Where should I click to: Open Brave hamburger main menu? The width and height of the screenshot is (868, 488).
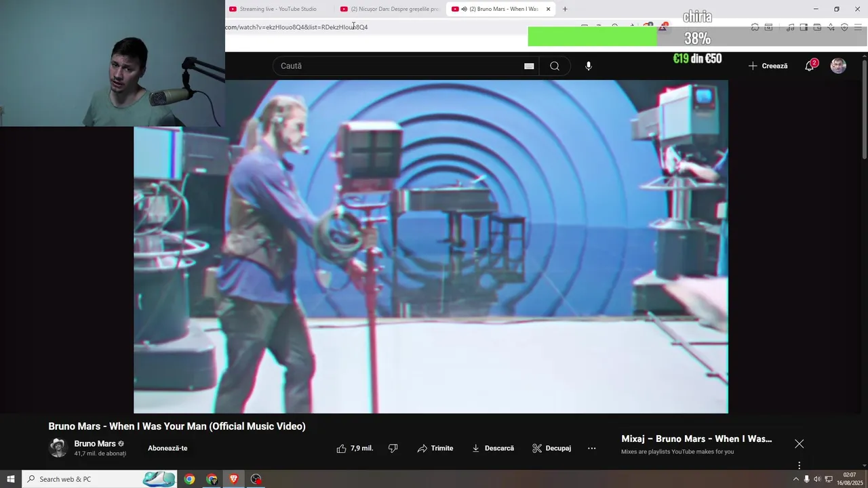[x=858, y=27]
